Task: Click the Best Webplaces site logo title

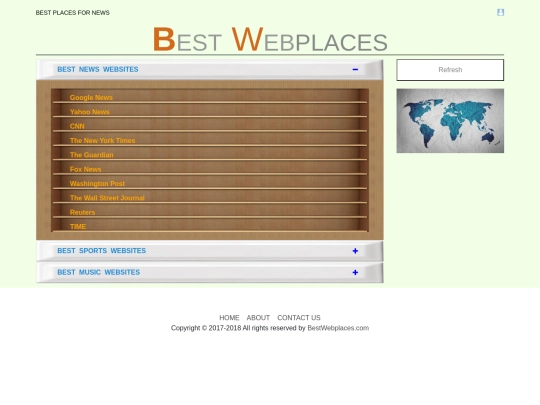Action: 270,39
